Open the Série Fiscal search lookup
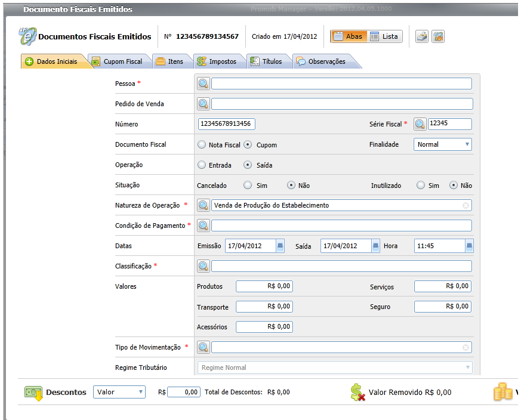 coord(420,124)
